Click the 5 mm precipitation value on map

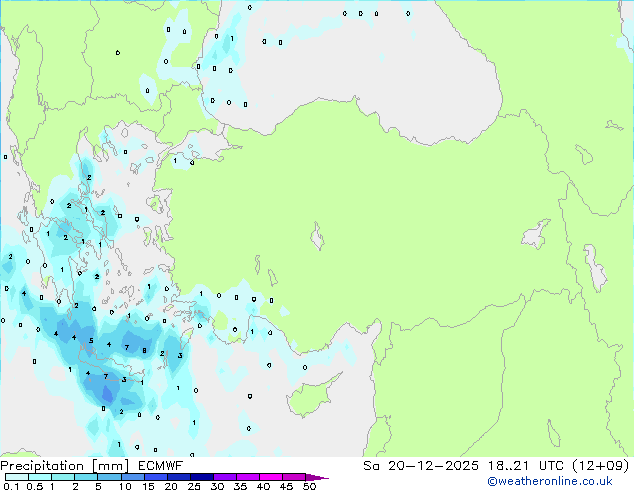pyautogui.click(x=91, y=340)
